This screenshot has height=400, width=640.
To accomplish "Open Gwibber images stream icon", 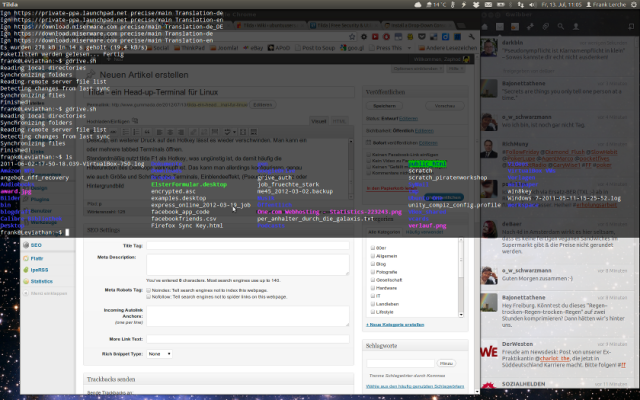I will (x=515, y=27).
